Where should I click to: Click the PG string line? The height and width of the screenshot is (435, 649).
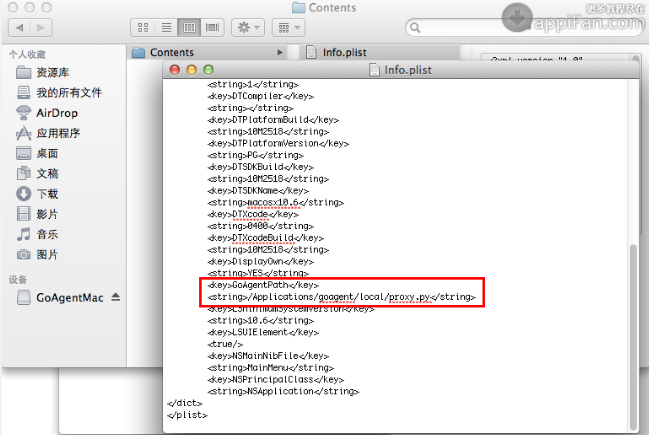pyautogui.click(x=255, y=155)
